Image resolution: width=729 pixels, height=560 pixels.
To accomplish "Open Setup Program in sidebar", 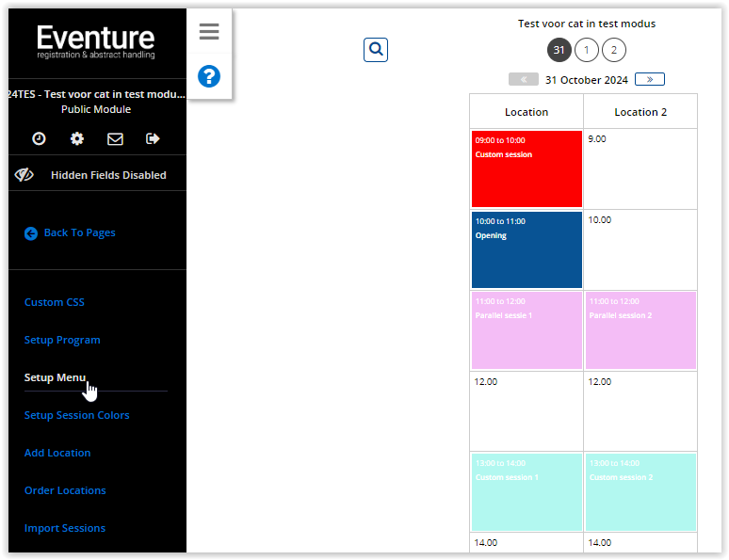I will click(x=62, y=340).
